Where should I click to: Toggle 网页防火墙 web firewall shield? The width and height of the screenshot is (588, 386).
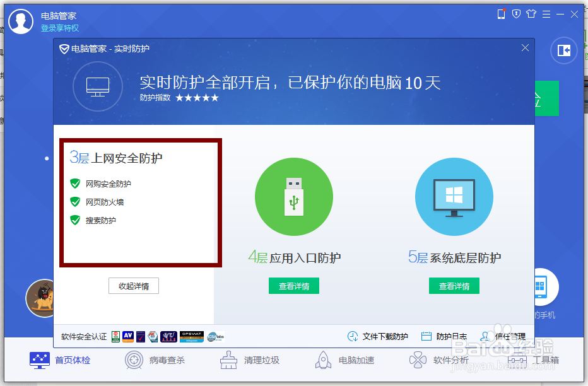click(75, 202)
